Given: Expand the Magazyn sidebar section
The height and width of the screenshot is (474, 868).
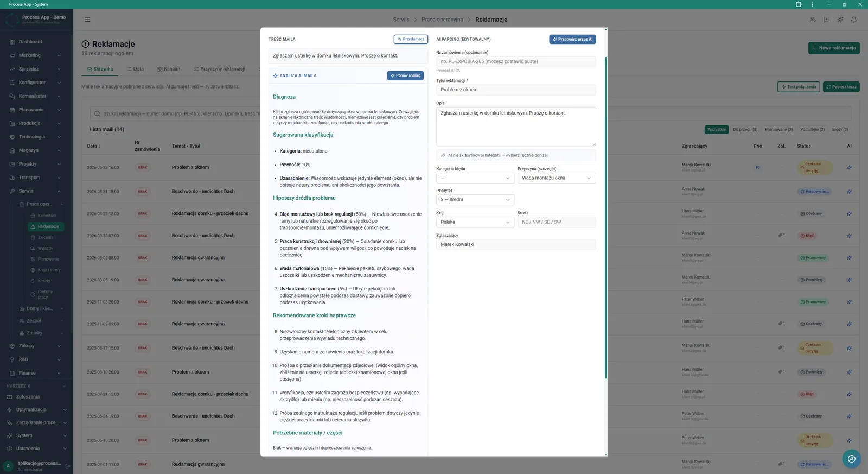Looking at the screenshot, I should pyautogui.click(x=36, y=150).
